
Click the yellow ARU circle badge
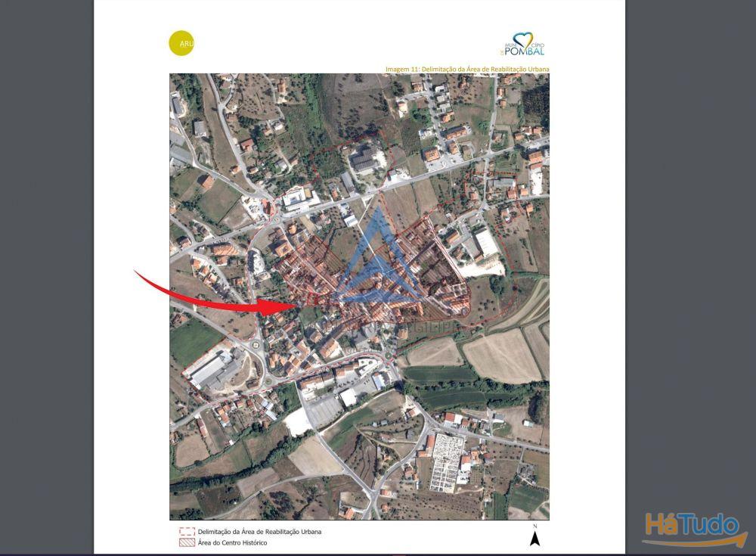click(x=181, y=43)
